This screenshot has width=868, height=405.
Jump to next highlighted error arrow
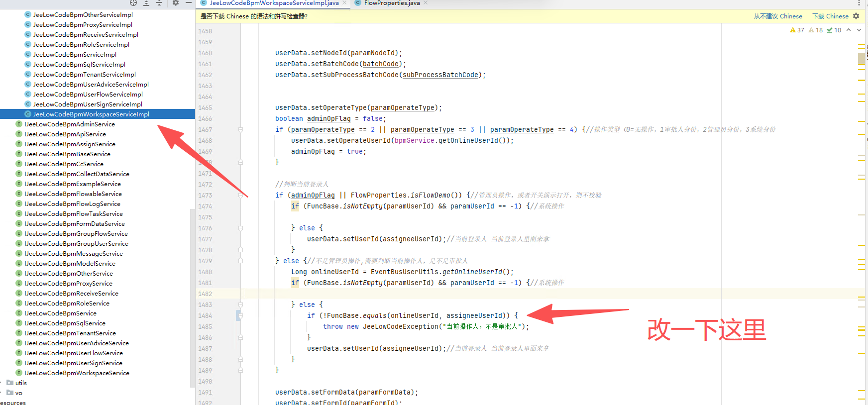click(x=859, y=30)
